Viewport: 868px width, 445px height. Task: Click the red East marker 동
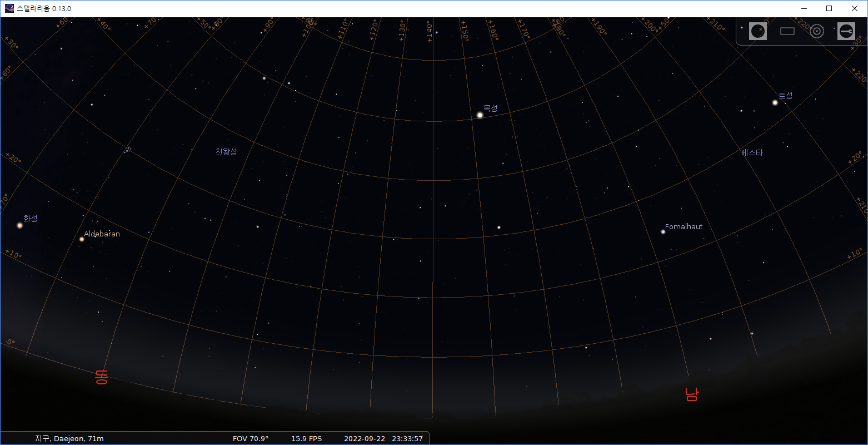101,377
